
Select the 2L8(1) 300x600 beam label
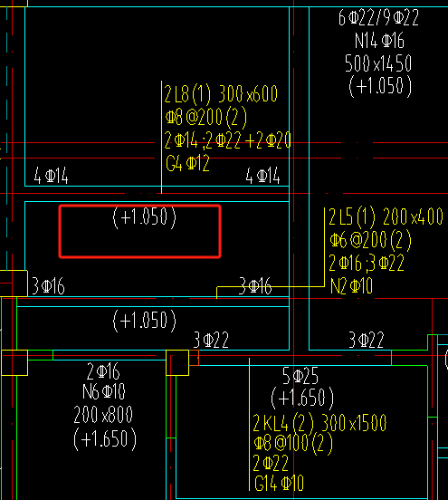pos(221,94)
